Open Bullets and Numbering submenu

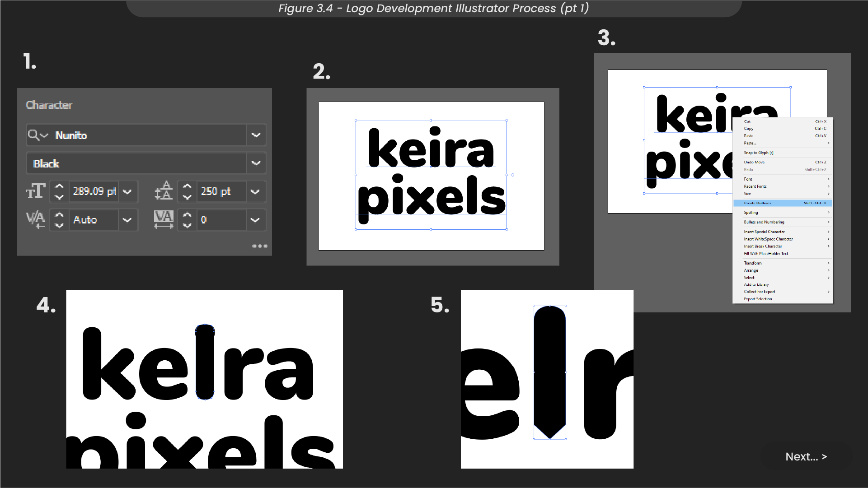[783, 222]
